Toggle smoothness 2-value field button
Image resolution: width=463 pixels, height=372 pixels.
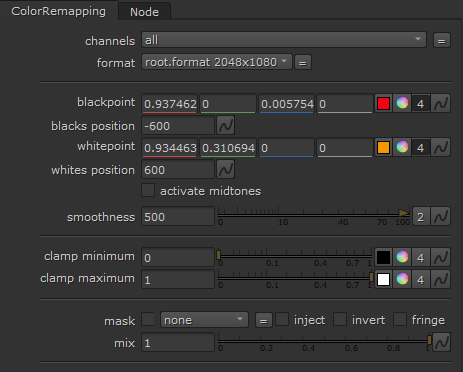421,217
